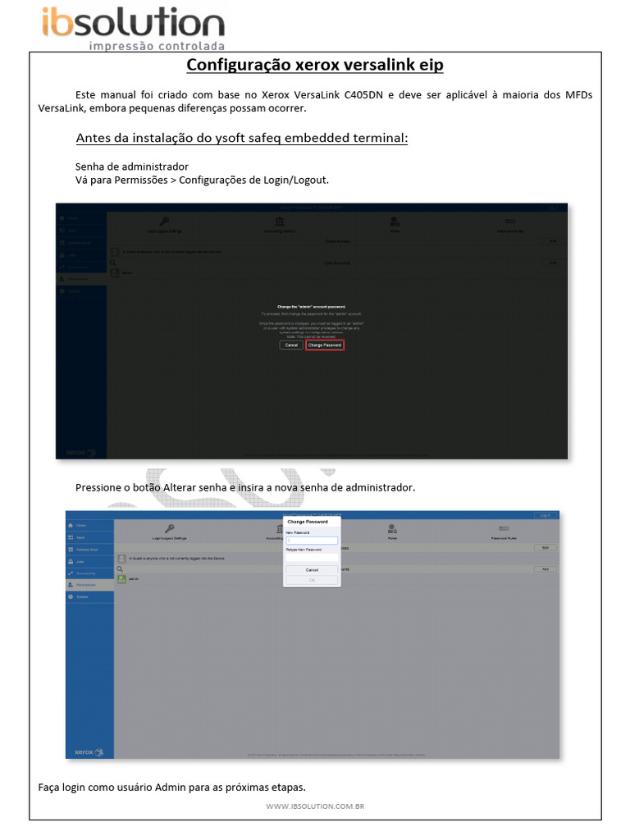The height and width of the screenshot is (840, 630).
Task: Open Login/Logout Settings key icon in dark screenshot
Action: [164, 221]
